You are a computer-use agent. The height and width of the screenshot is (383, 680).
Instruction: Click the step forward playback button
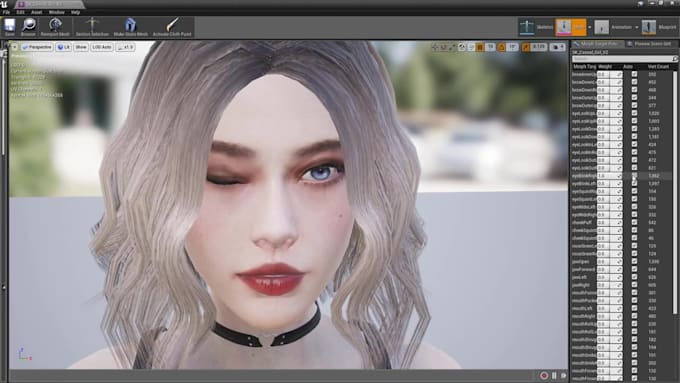pyautogui.click(x=563, y=376)
